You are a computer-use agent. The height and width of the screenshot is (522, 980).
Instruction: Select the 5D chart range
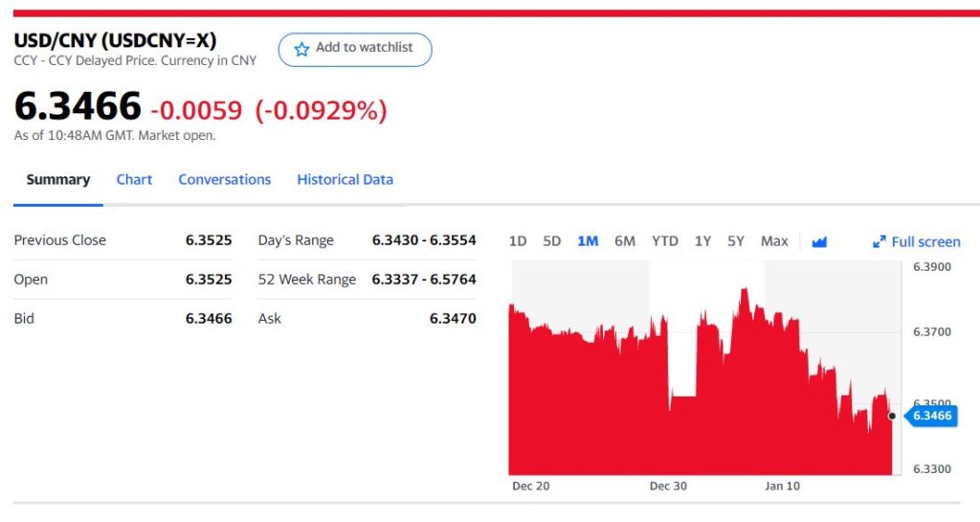click(x=552, y=241)
